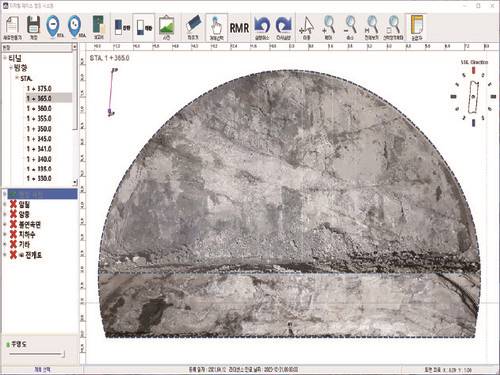This screenshot has height=375, width=500.
Task: Click the 투명도 transparency slider
Action: point(37,354)
